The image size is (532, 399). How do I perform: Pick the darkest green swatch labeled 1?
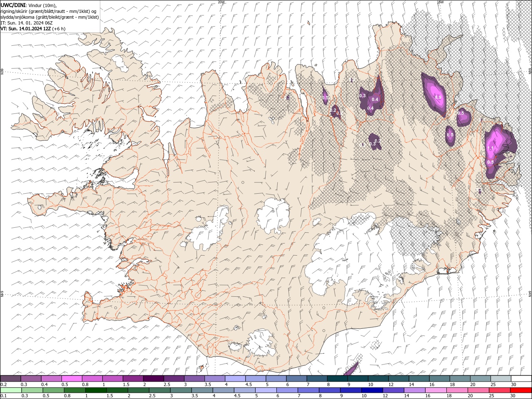[96, 390]
